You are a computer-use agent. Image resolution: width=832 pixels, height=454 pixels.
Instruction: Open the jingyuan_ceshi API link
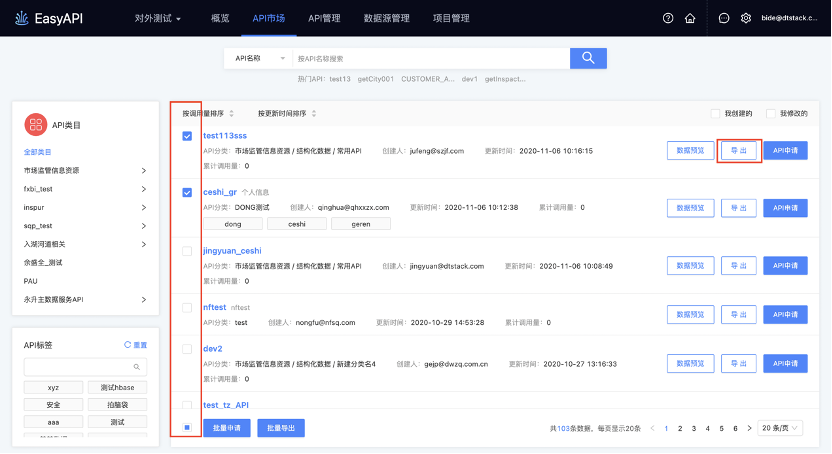232,251
